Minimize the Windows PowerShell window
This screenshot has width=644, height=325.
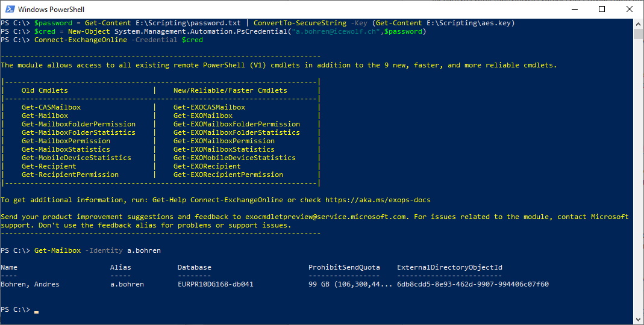[574, 9]
